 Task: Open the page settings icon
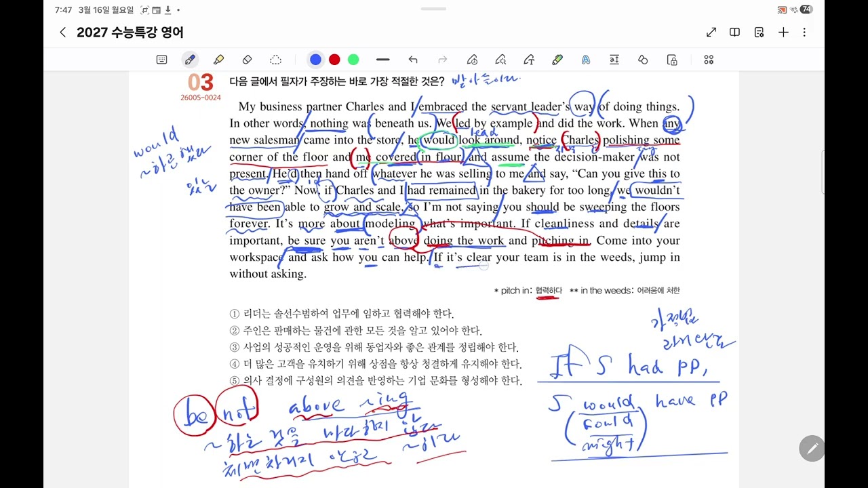pos(759,32)
